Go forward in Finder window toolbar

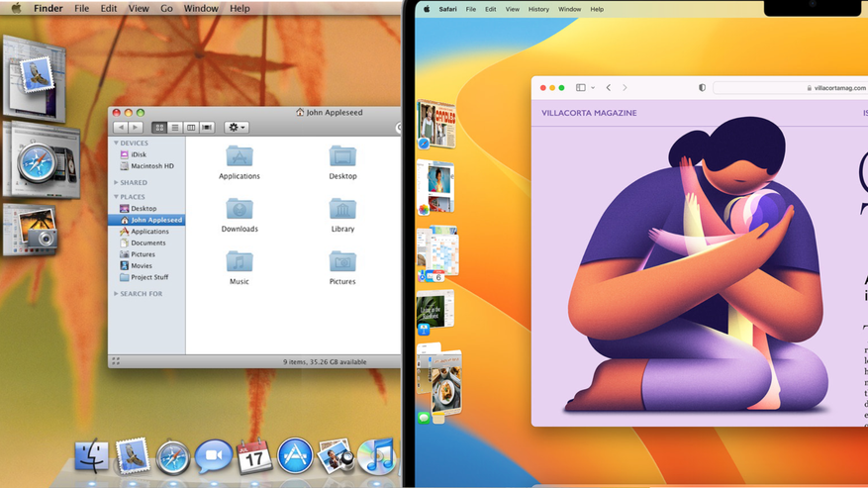(136, 128)
